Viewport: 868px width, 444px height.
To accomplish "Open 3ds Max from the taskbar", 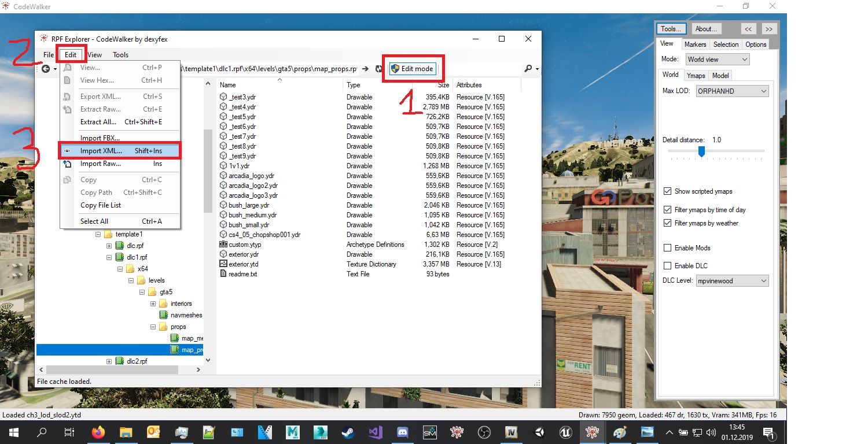I will 320,432.
